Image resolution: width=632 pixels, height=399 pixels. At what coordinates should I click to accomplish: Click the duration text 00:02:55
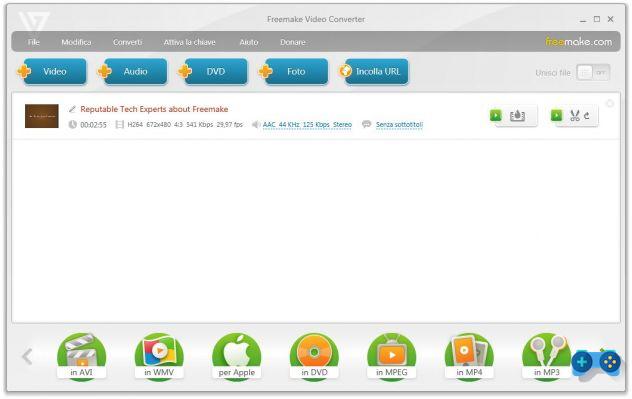[94, 125]
